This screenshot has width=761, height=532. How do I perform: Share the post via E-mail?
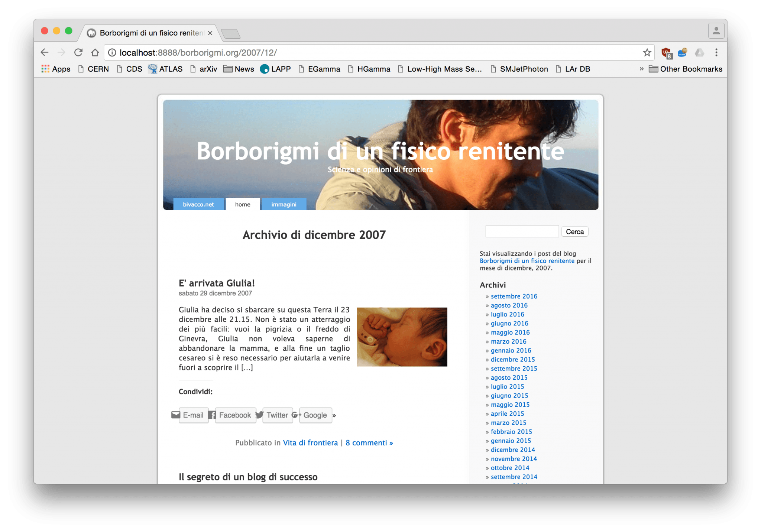coord(193,415)
